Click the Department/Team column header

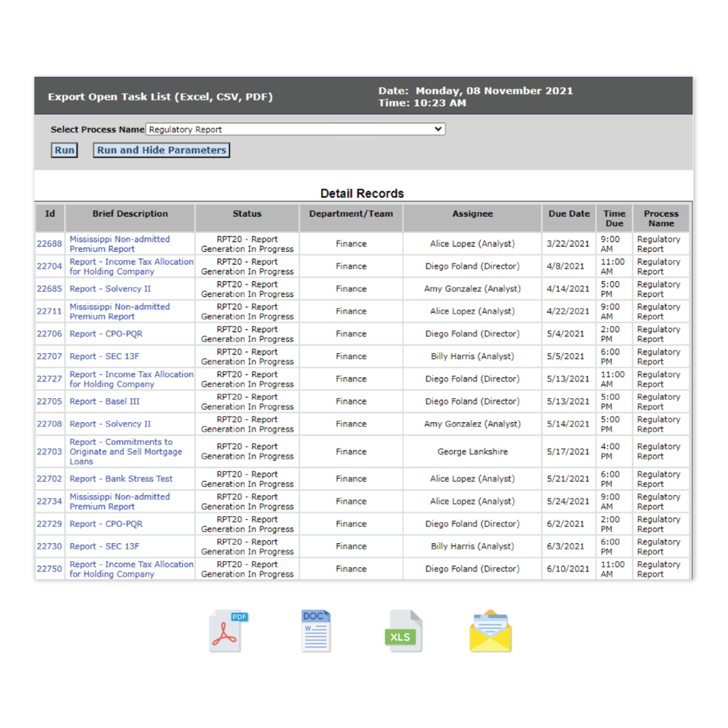351,218
